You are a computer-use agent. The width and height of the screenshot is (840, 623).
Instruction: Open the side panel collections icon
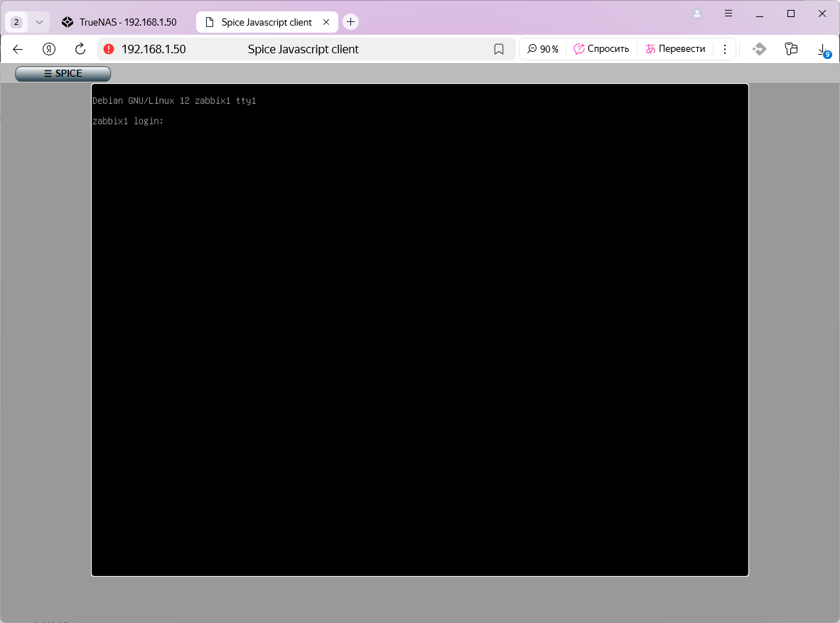pyautogui.click(x=791, y=49)
